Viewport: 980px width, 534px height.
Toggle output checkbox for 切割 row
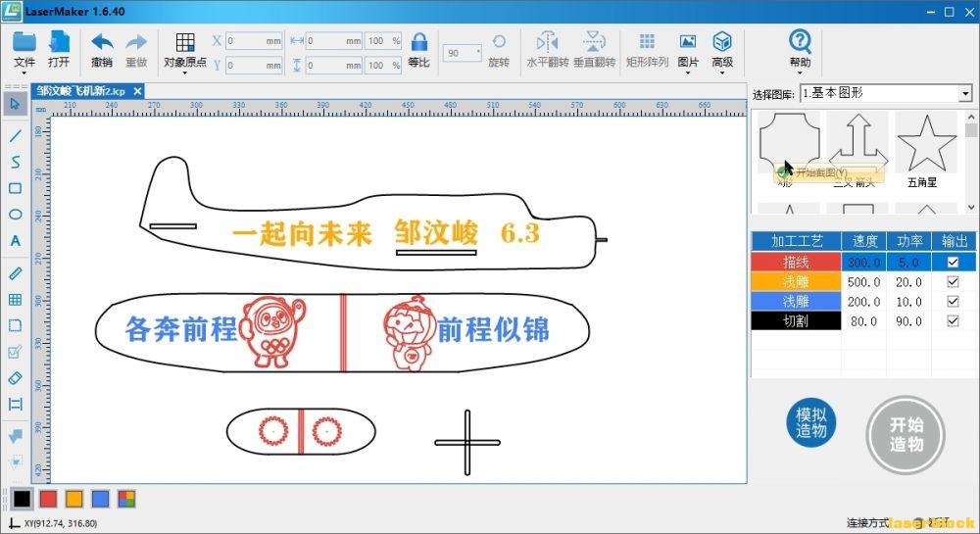point(953,321)
